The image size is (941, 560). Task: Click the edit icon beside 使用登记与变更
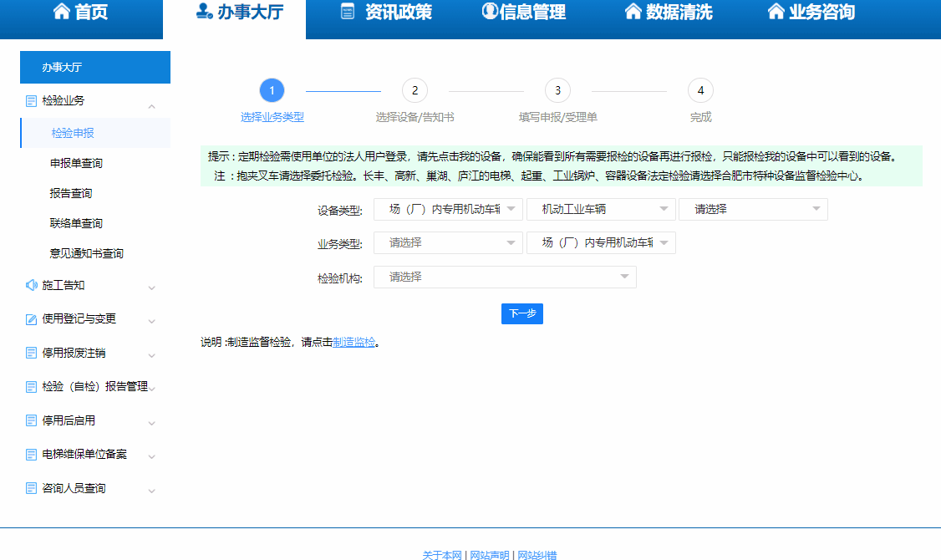pos(31,319)
